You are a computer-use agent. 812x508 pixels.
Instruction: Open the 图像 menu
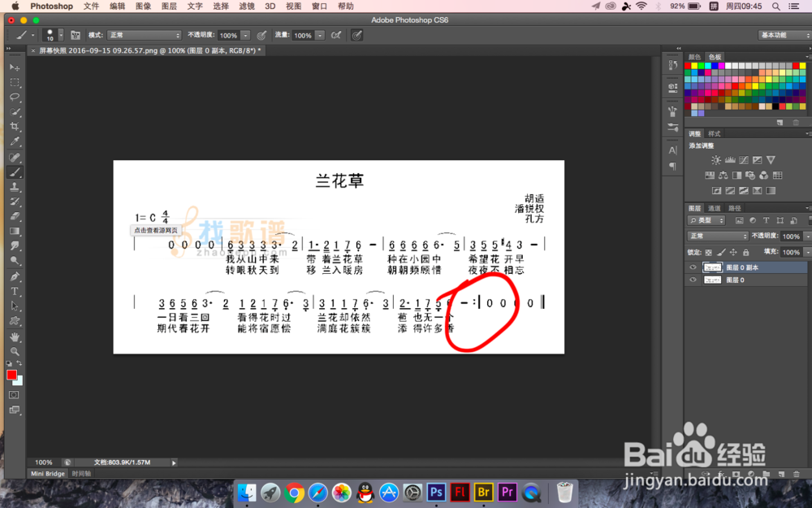tap(143, 7)
